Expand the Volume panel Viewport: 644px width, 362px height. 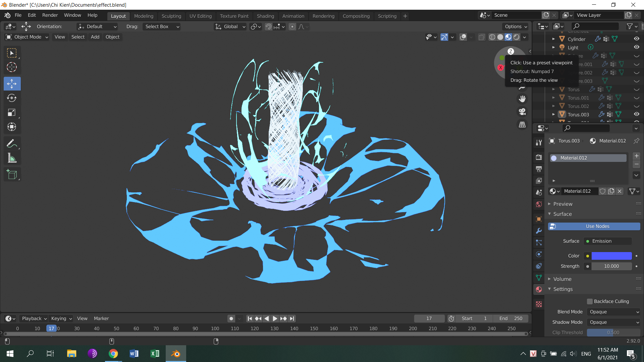tap(562, 279)
